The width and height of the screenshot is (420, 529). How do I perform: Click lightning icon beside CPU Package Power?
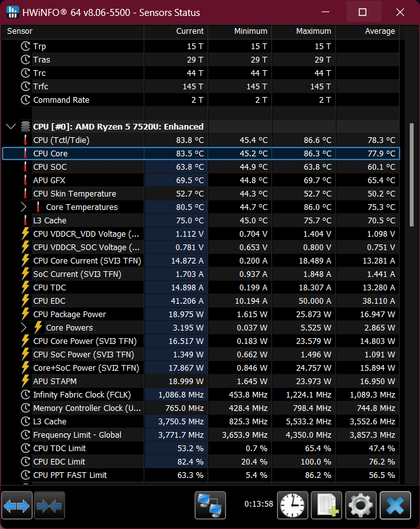tap(26, 315)
